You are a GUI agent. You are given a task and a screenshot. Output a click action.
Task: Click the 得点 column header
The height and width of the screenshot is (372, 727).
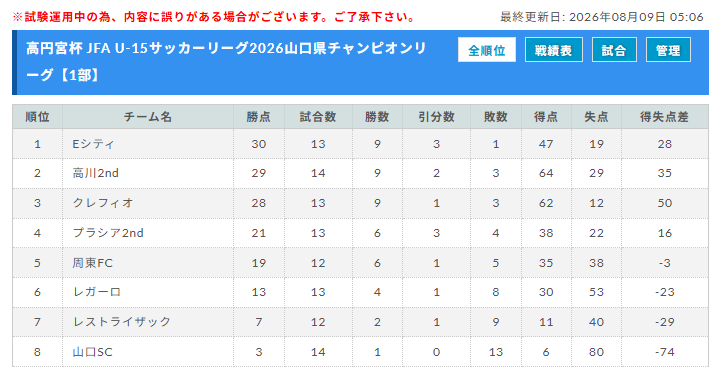pyautogui.click(x=546, y=117)
